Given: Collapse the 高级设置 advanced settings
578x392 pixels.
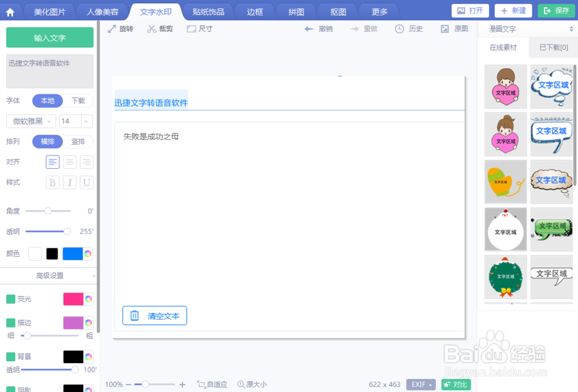Looking at the screenshot, I should tap(50, 276).
